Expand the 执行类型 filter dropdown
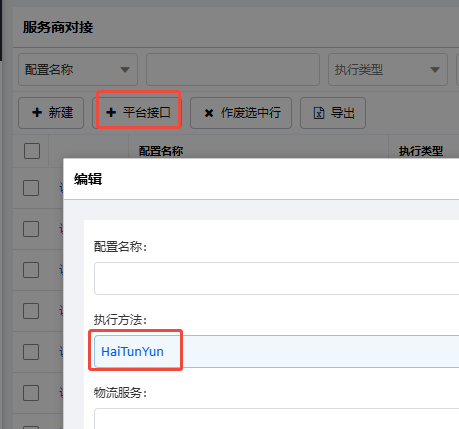The width and height of the screenshot is (459, 429). (388, 70)
